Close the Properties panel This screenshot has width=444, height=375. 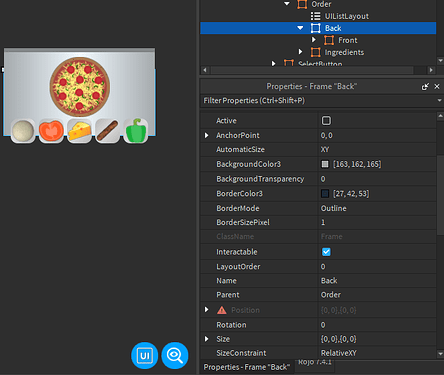[x=437, y=87]
